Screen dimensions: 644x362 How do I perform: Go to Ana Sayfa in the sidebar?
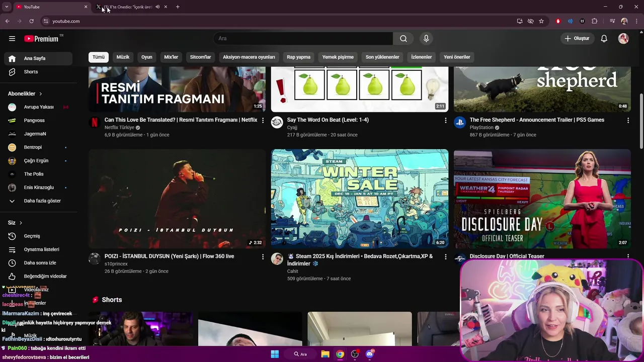(x=38, y=58)
